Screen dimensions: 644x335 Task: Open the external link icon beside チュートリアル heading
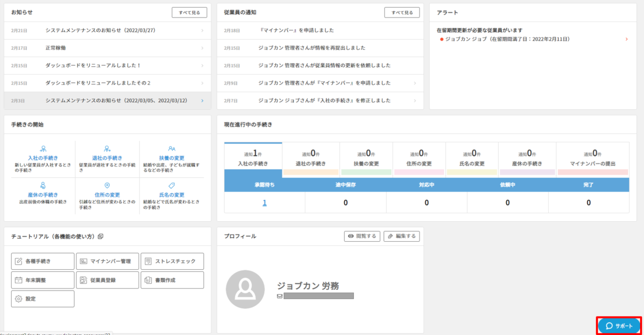coord(100,236)
